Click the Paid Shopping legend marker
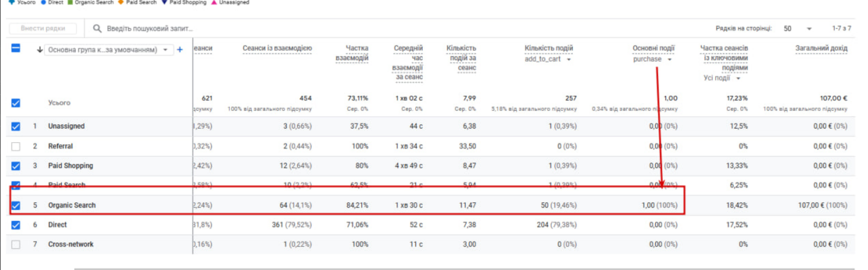This screenshot has height=270, width=868. pyautogui.click(x=164, y=2)
